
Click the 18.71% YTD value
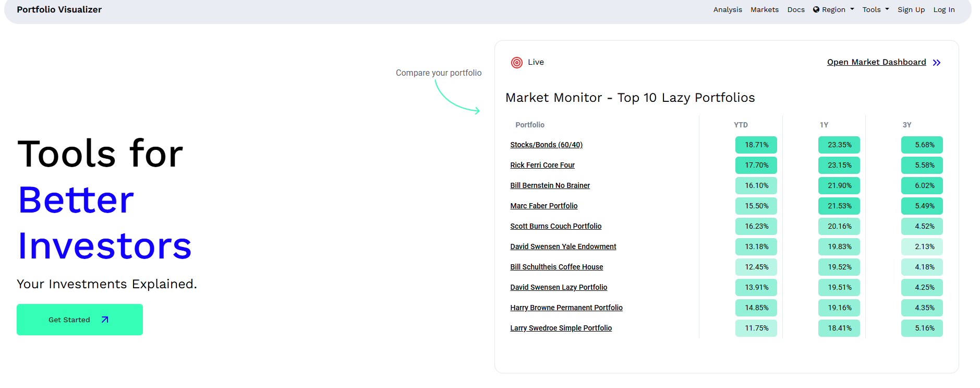point(756,145)
